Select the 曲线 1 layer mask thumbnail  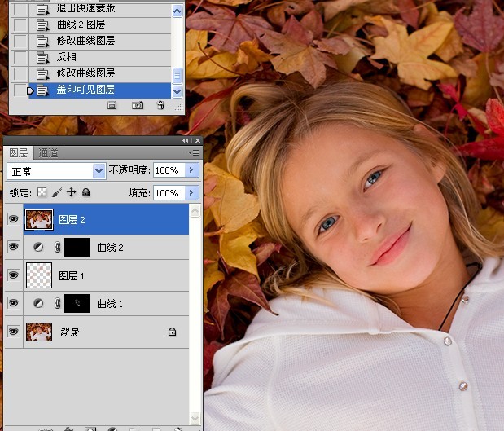click(77, 303)
